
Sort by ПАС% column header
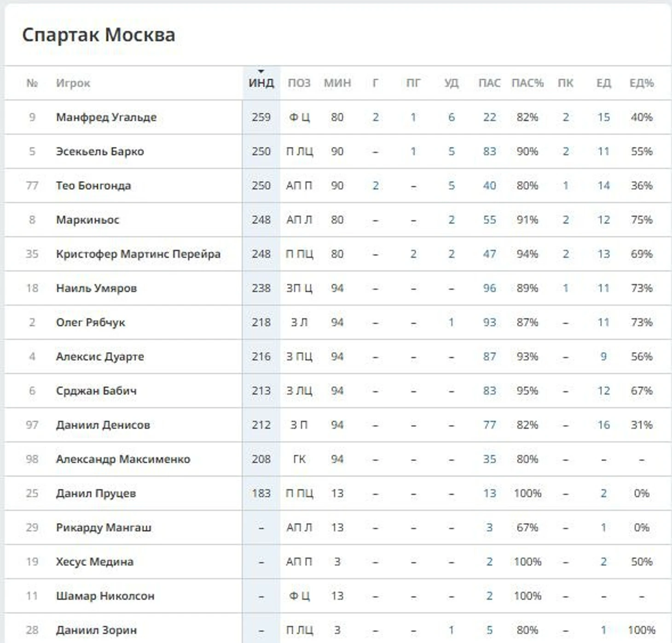pyautogui.click(x=527, y=83)
